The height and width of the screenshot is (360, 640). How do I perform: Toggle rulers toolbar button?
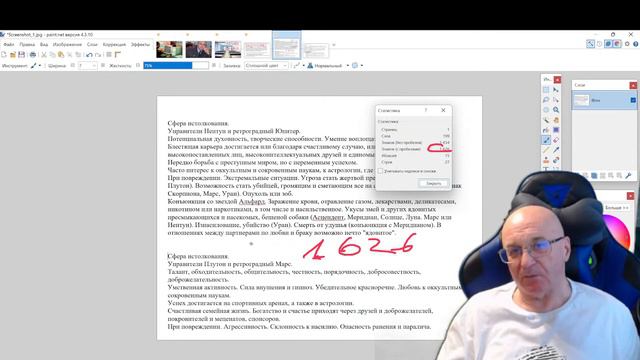tap(118, 55)
